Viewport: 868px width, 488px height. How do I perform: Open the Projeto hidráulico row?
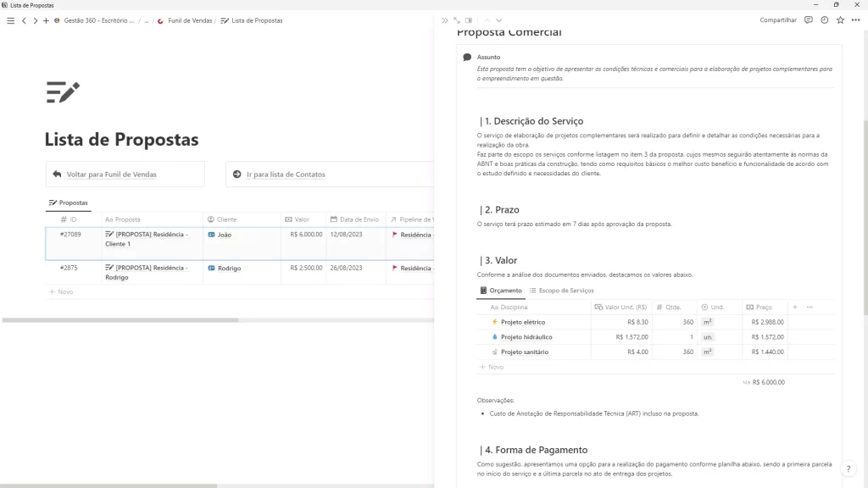[526, 337]
